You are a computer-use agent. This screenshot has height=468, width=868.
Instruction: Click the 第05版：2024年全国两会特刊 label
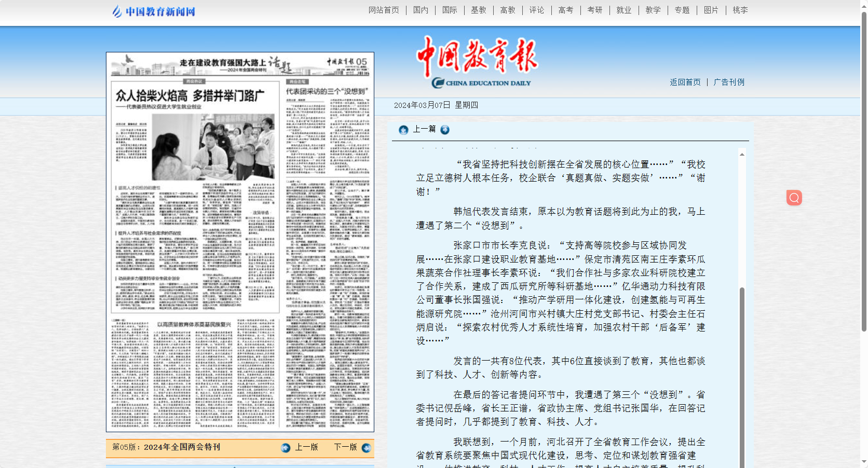click(166, 447)
